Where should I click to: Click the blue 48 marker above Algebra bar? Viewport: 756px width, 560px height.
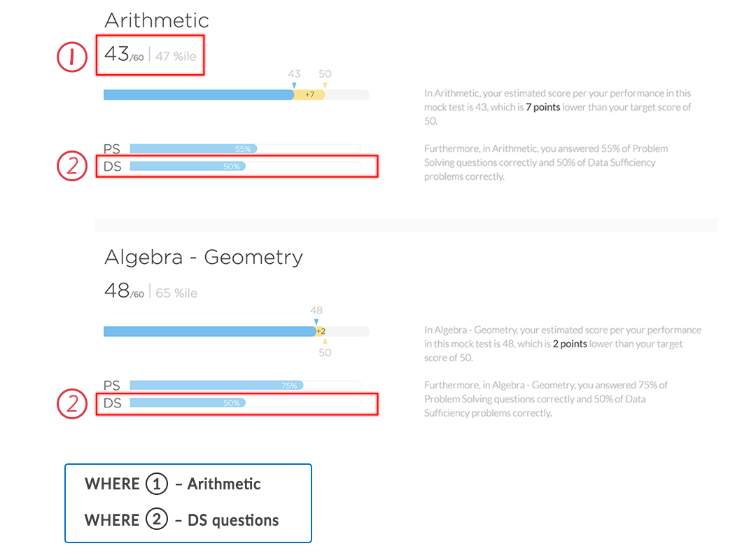316,322
